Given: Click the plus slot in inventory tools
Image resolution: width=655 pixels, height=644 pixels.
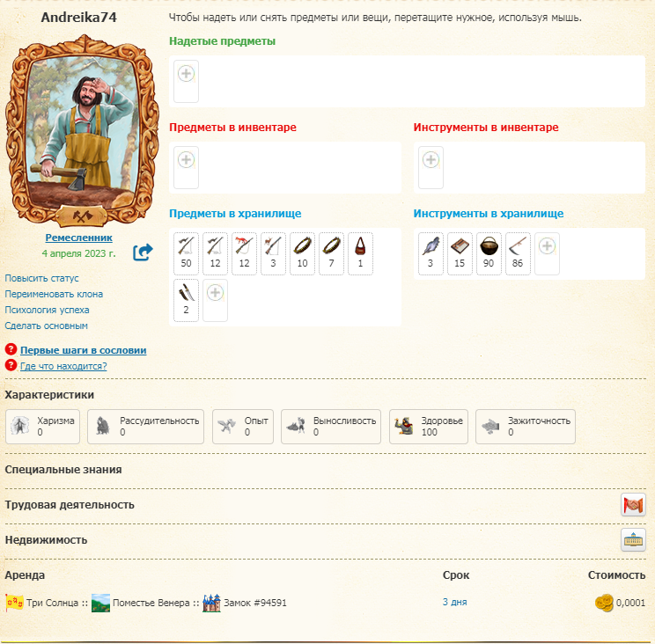Looking at the screenshot, I should [x=431, y=167].
